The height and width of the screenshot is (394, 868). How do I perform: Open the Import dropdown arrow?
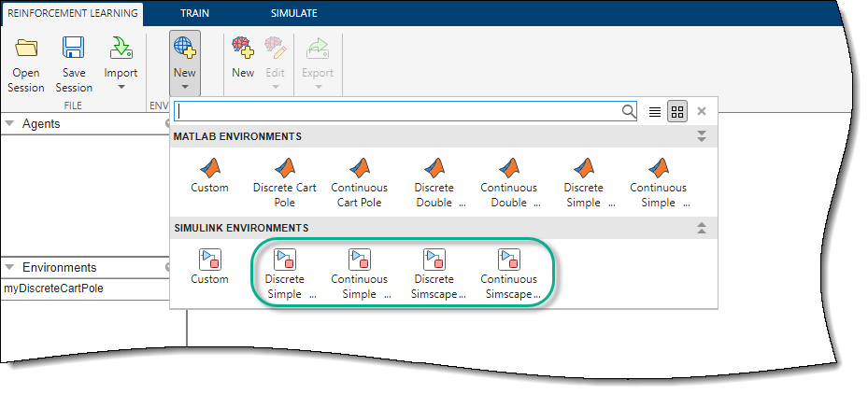pos(121,88)
